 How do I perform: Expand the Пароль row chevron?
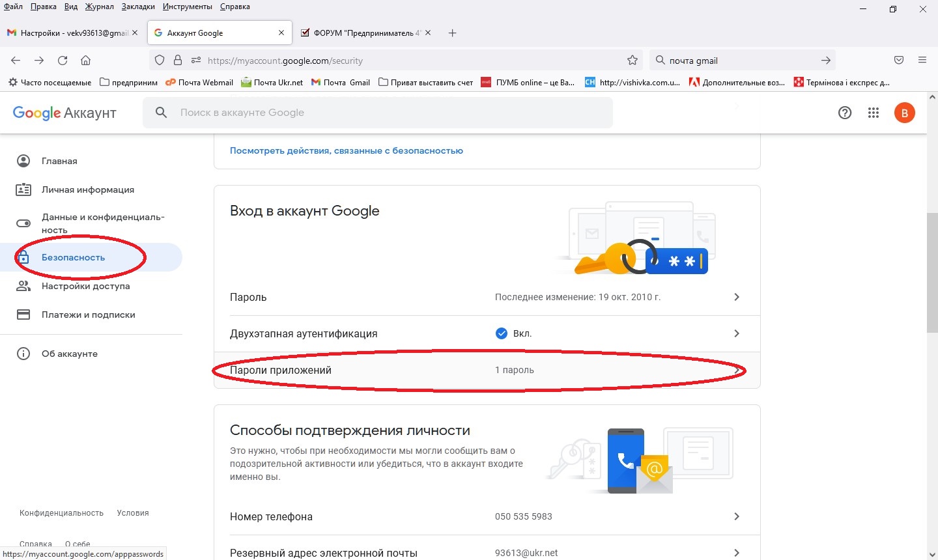point(737,297)
